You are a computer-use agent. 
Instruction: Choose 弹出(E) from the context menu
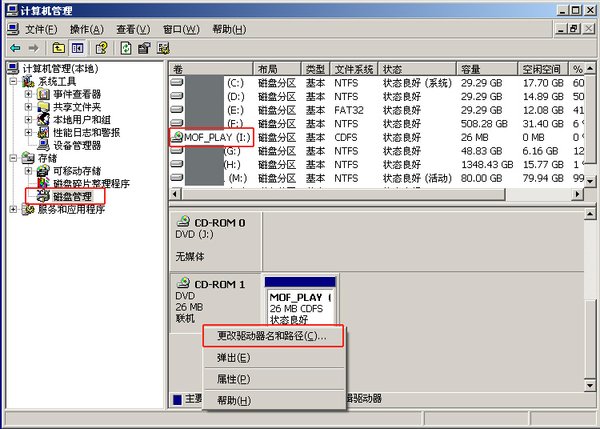(273, 358)
